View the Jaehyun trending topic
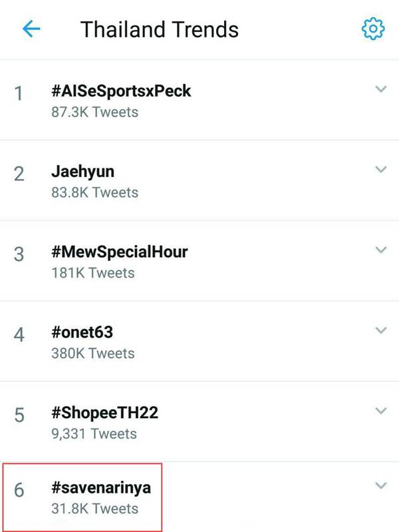Screen dimensions: 399x532 pos(82,172)
